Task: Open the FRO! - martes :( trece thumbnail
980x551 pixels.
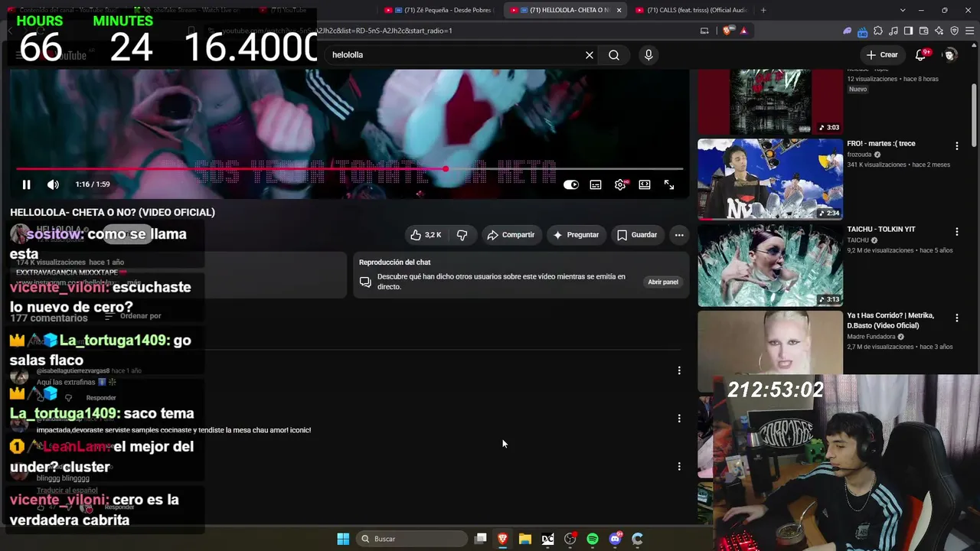Action: [770, 179]
